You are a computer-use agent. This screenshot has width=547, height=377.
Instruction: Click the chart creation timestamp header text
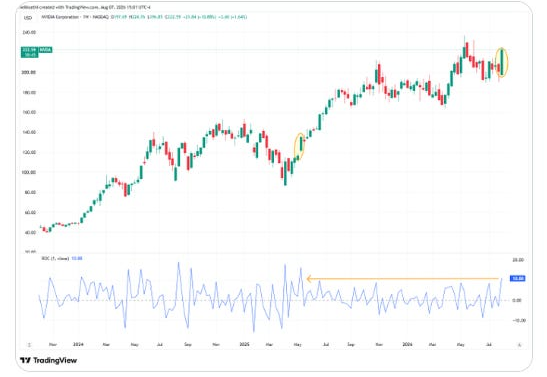86,7
